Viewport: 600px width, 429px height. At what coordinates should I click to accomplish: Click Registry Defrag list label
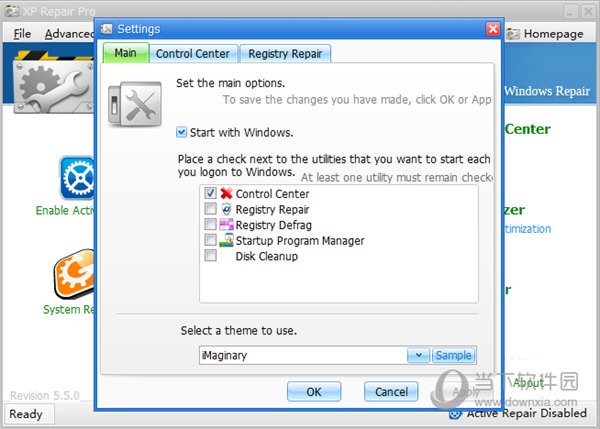[274, 225]
